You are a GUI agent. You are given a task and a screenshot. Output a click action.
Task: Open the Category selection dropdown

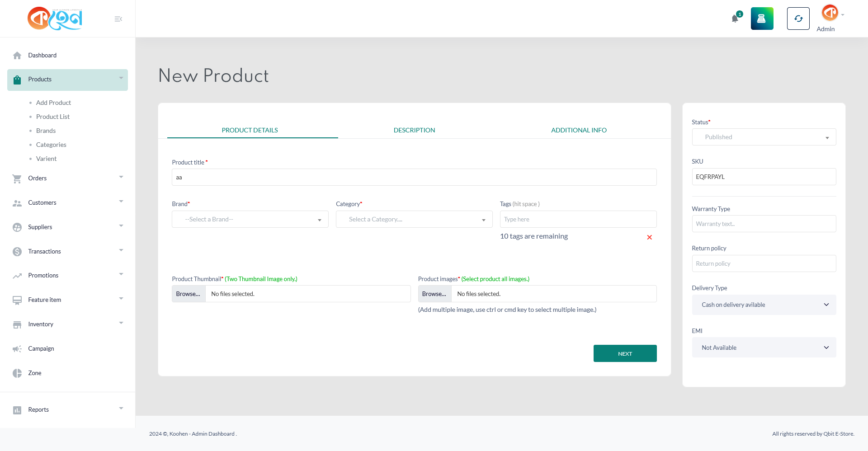click(x=414, y=219)
